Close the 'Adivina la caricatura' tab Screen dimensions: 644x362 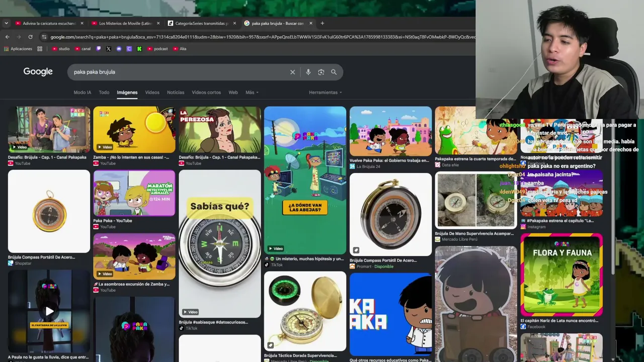[x=82, y=23]
